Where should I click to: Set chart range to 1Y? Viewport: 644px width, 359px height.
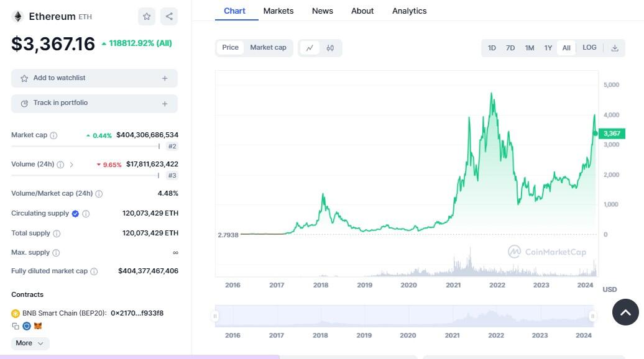[x=548, y=48]
